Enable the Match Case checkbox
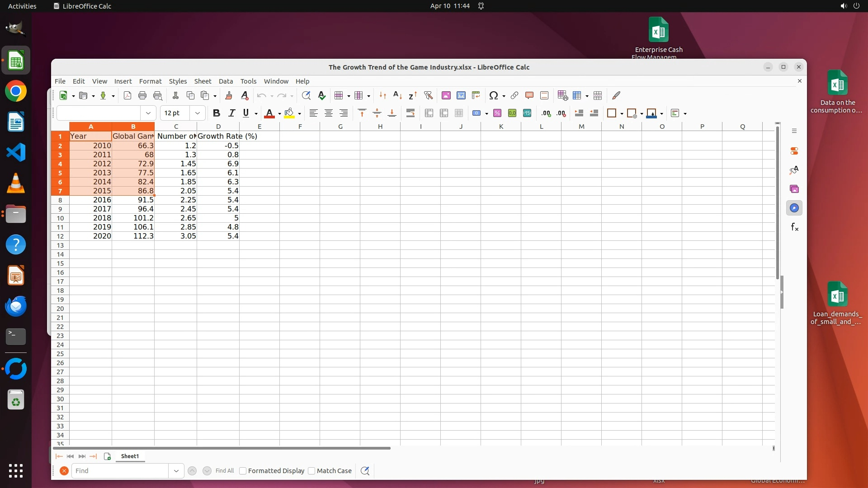 pyautogui.click(x=311, y=471)
